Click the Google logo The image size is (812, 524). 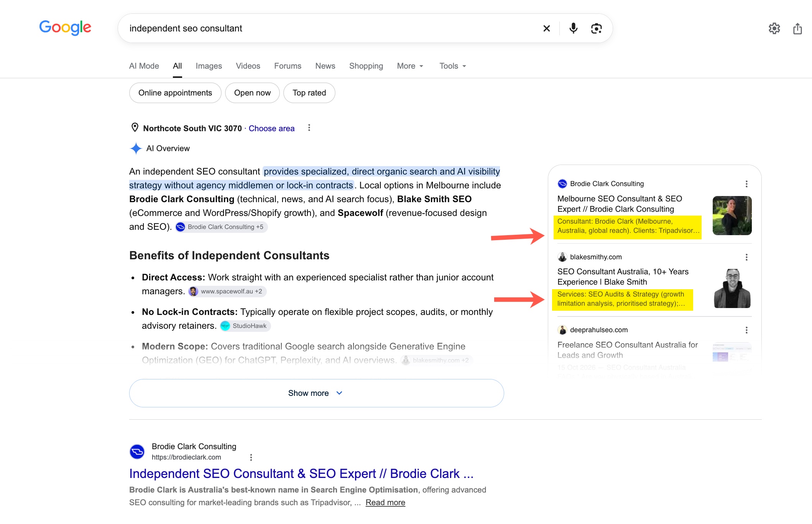pos(65,28)
